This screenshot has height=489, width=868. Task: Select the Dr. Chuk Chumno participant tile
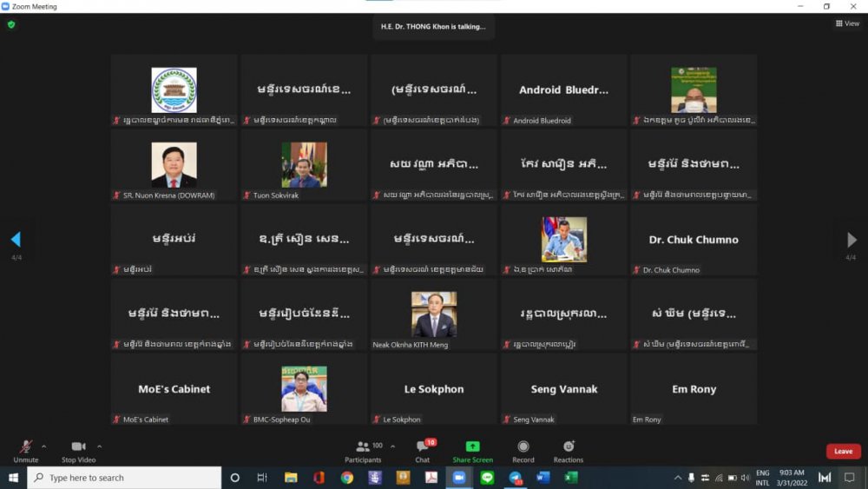694,240
